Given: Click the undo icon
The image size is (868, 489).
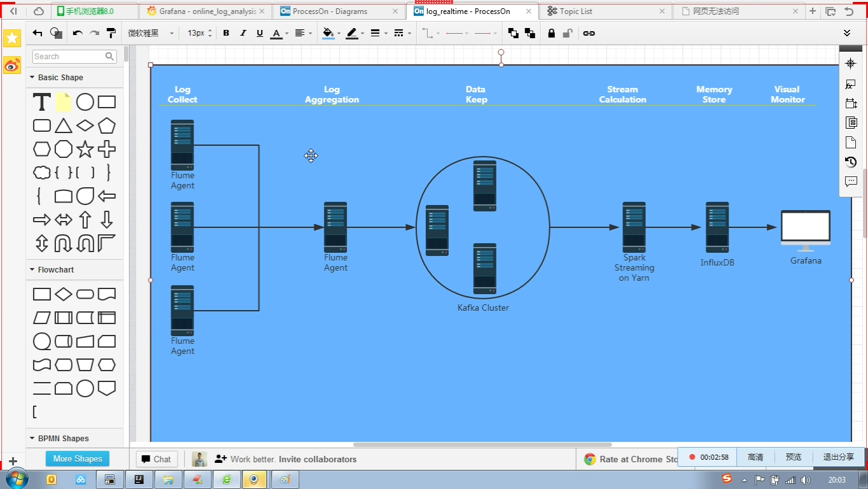Looking at the screenshot, I should click(x=78, y=33).
